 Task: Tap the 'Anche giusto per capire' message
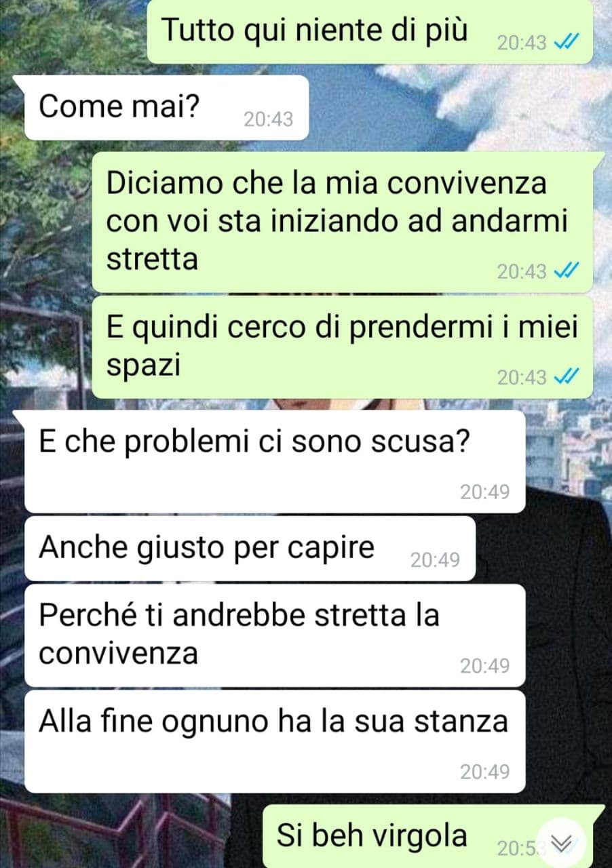[x=250, y=549]
